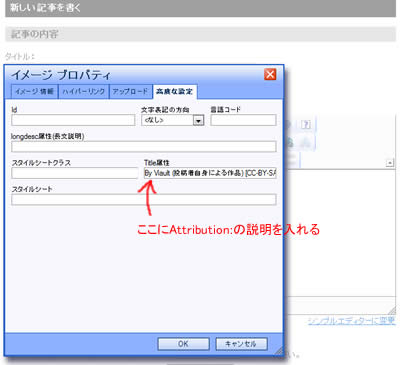Follow the シンプルエディターに変更 link
The width and height of the screenshot is (400, 365).
[351, 321]
